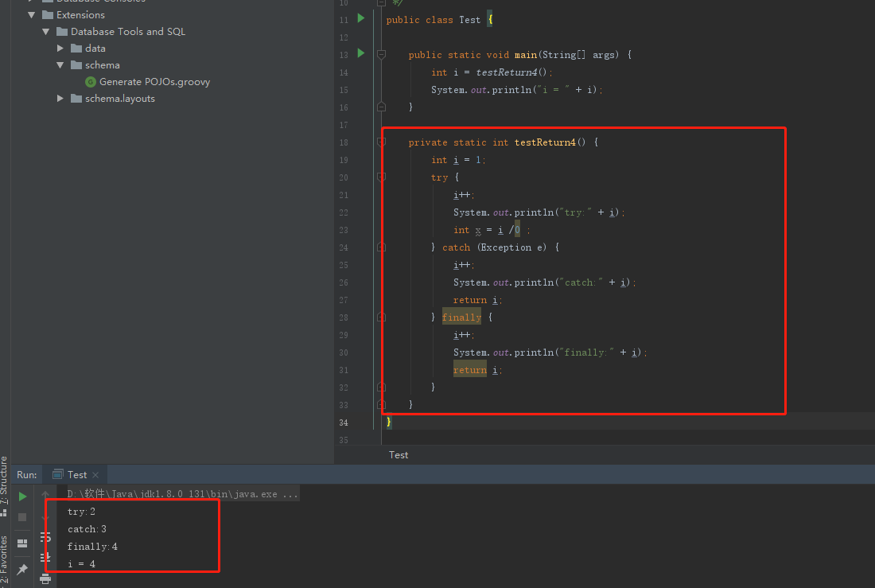Select the schema.layouts tree row
Image resolution: width=875 pixels, height=588 pixels.
pyautogui.click(x=120, y=99)
